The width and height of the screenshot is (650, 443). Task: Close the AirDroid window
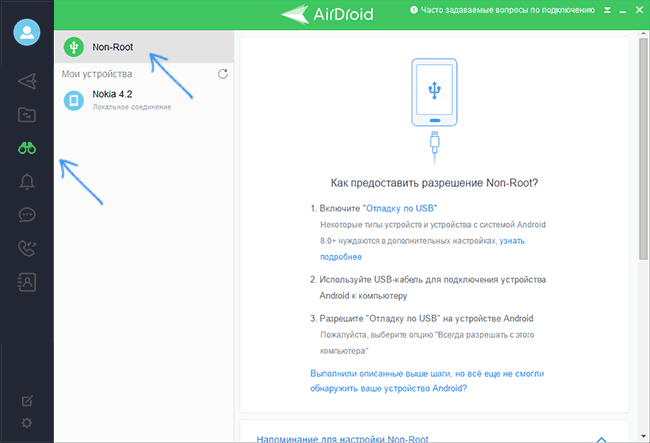pos(640,10)
